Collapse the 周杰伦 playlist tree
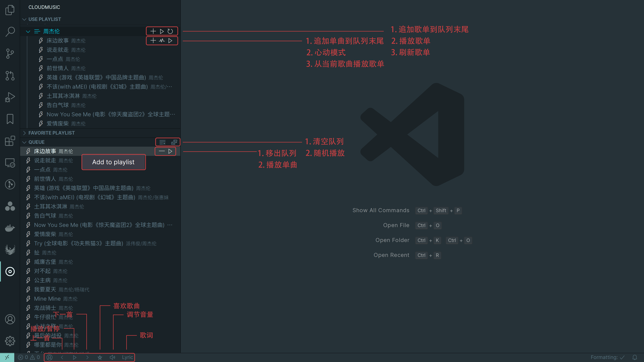This screenshot has width=644, height=362. tap(28, 31)
